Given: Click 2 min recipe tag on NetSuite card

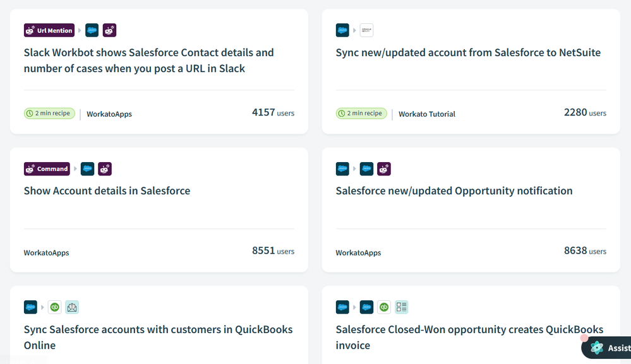Looking at the screenshot, I should (361, 114).
